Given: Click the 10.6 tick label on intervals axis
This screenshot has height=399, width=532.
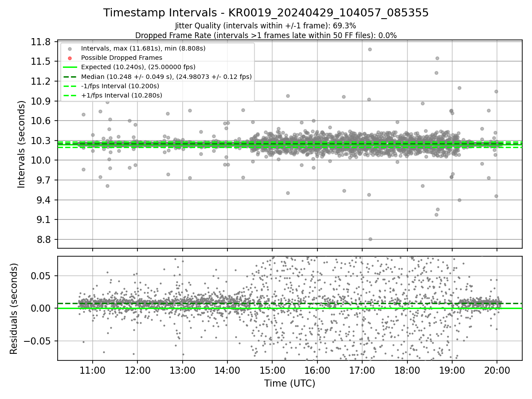Looking at the screenshot, I should 41,121.
